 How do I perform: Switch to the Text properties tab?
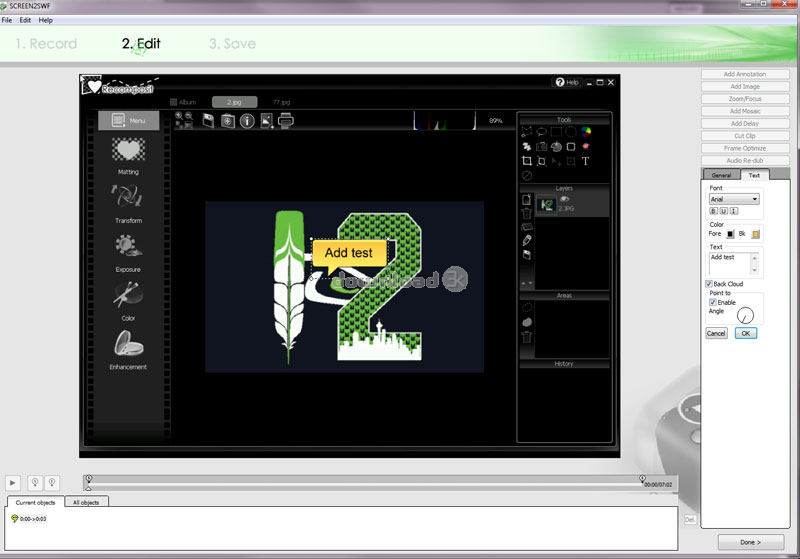(754, 175)
